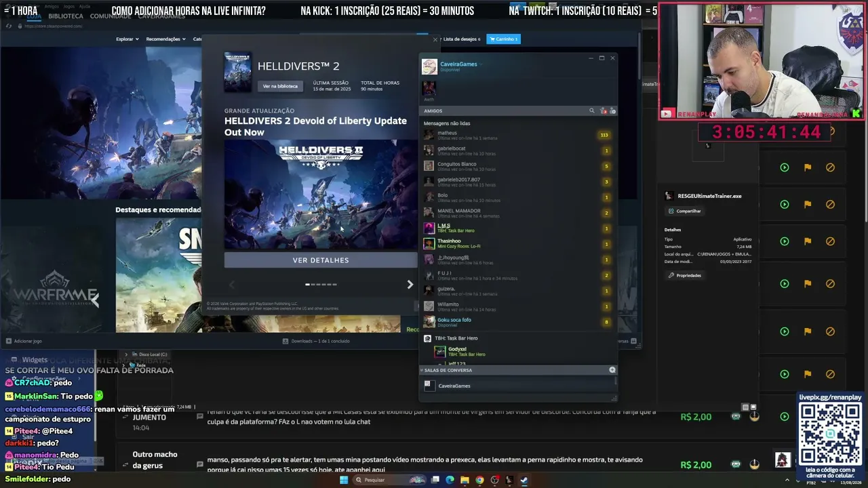Open the Downloads status in Steam footer
Image resolution: width=868 pixels, height=488 pixels.
tap(316, 341)
